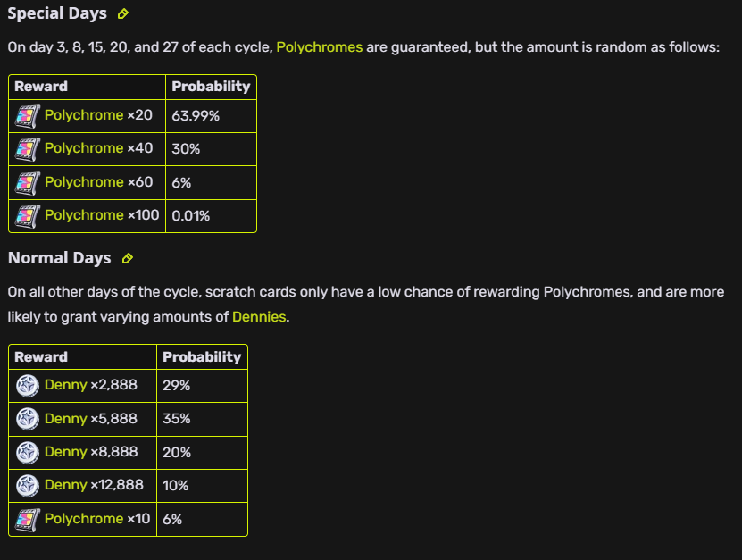This screenshot has height=560, width=742.
Task: Open the Dennies link in the Normal Days text
Action: [x=259, y=317]
